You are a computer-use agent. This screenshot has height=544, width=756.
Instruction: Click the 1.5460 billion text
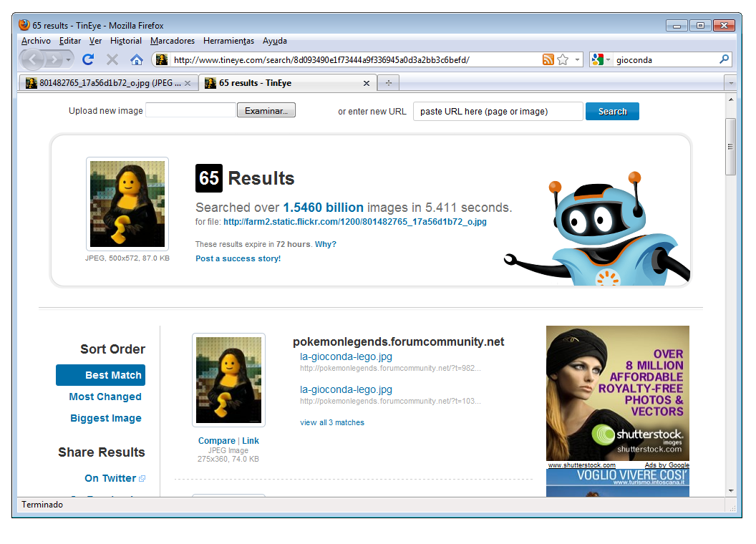tap(323, 208)
